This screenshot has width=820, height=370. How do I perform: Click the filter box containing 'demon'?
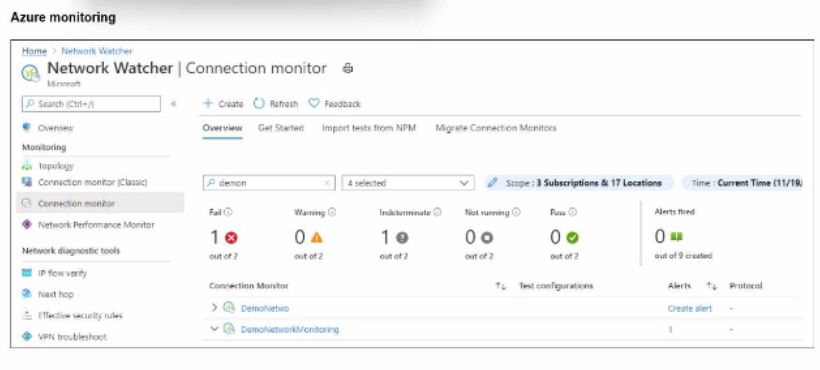[269, 183]
